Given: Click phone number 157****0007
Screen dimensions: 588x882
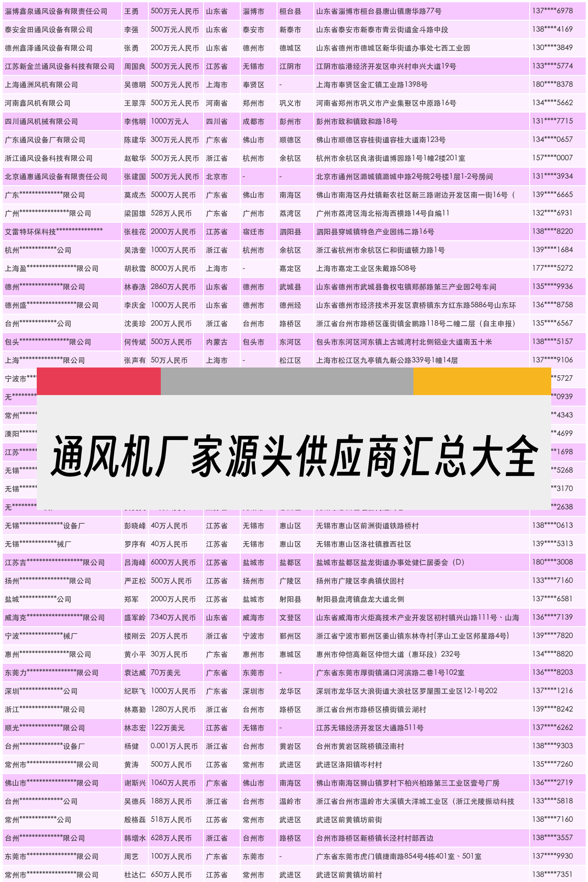Looking at the screenshot, I should tap(553, 158).
